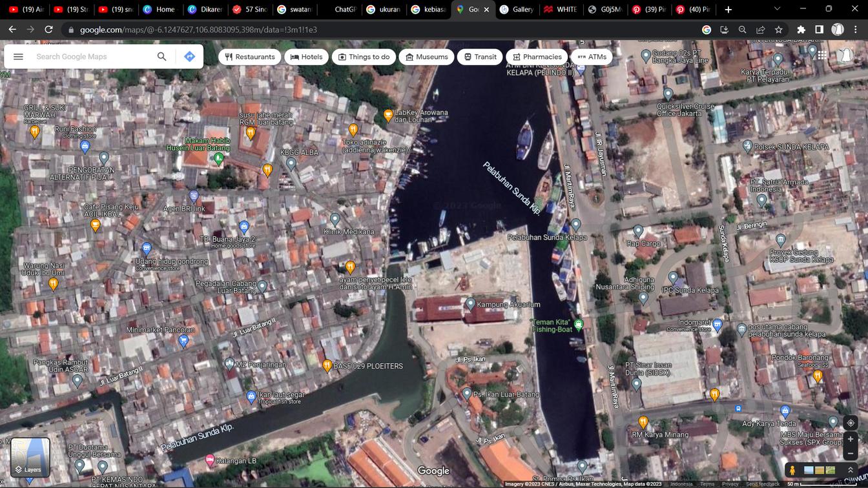This screenshot has width=868, height=488.
Task: Expand the tab search dropdown arrow
Action: point(777,9)
